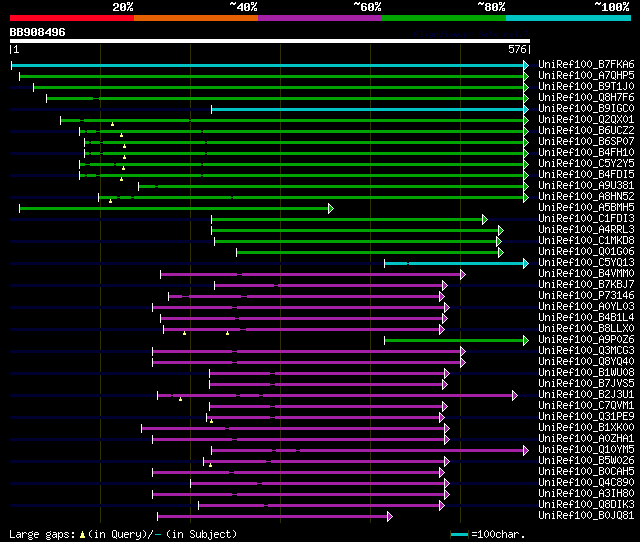The image size is (640, 542).
Task: Click the UniRef100_Q3MCG3 label
Action: [586, 351]
